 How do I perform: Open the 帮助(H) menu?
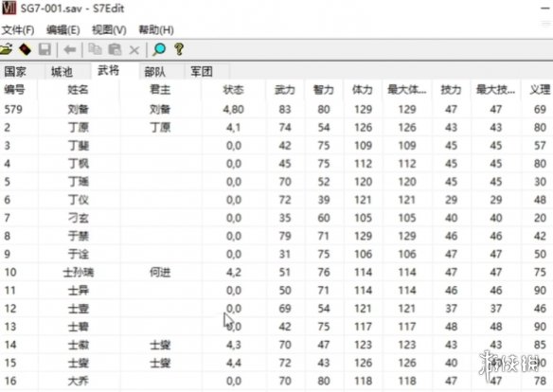coord(156,30)
